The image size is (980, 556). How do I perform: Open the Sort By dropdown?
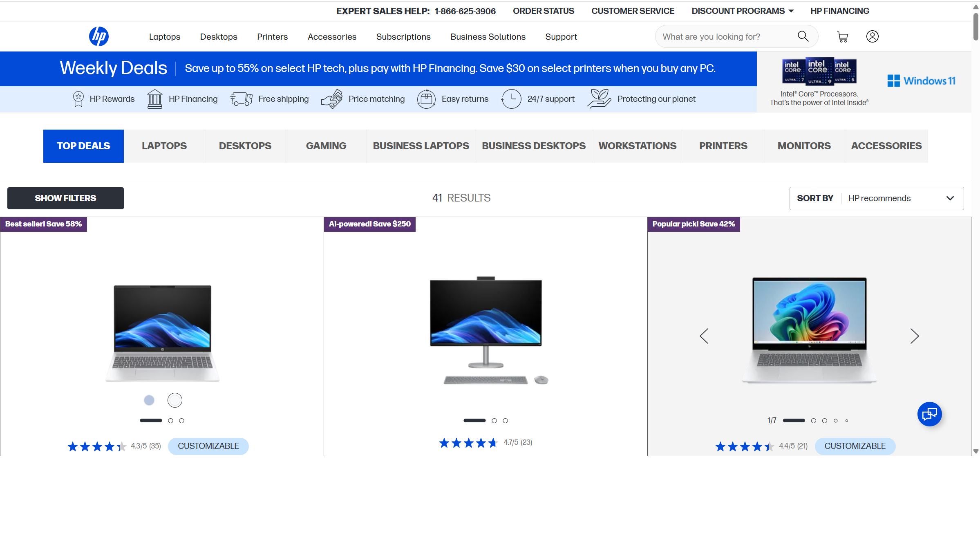(877, 198)
